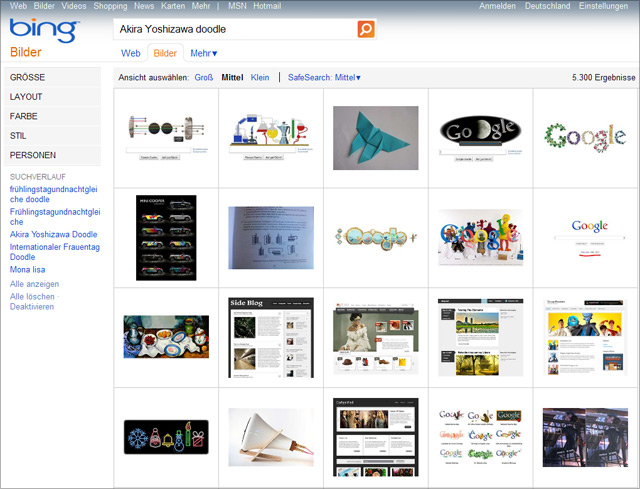This screenshot has width=640, height=489.
Task: Open history entry Frühlingstagundnachtgleiche
Action: (x=55, y=217)
